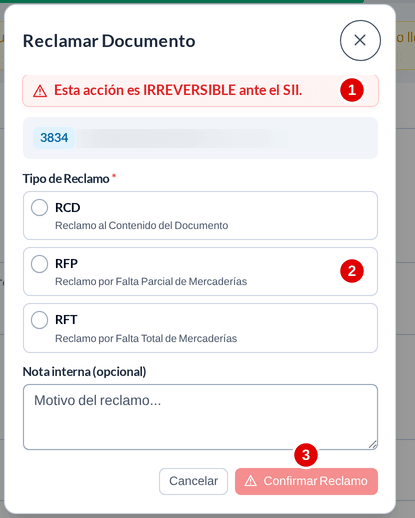Grab the textarea resize handle corner
The height and width of the screenshot is (518, 415).
click(x=373, y=444)
